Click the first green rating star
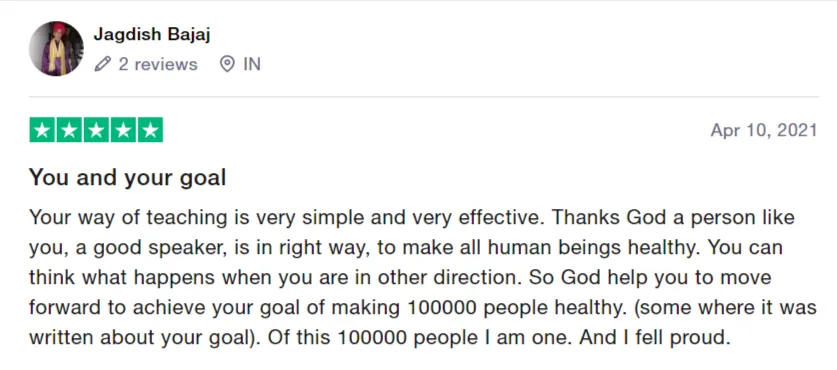Screen dimensions: 837x370 pyautogui.click(x=42, y=130)
